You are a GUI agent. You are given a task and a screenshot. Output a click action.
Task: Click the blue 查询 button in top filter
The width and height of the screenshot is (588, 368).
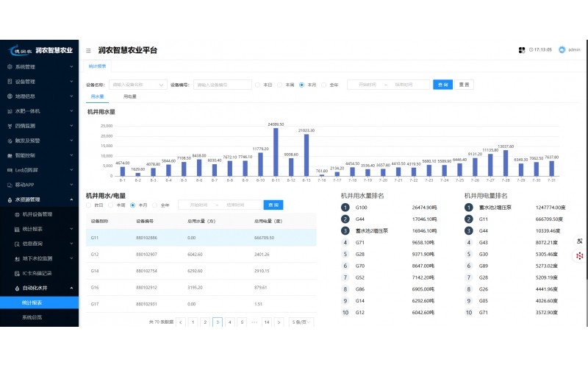point(442,85)
